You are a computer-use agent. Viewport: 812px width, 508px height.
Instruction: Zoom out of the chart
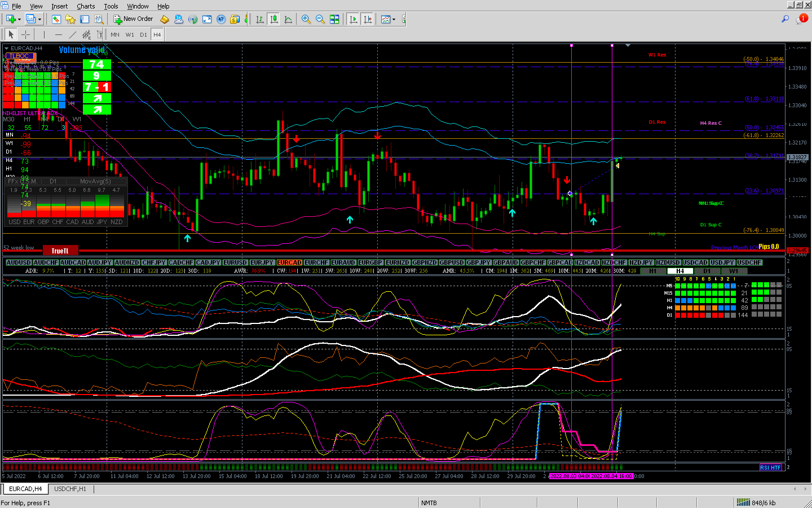click(320, 19)
